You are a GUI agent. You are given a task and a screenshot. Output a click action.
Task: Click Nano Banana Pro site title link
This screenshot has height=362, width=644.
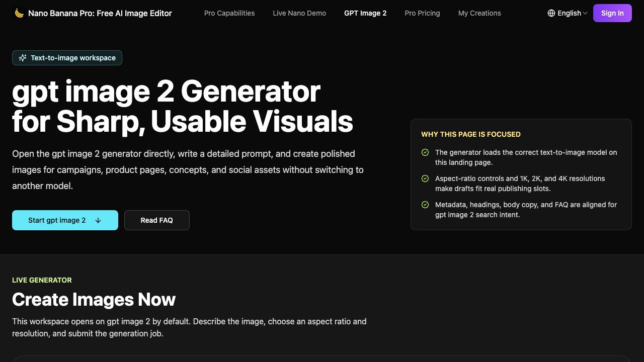click(x=100, y=13)
